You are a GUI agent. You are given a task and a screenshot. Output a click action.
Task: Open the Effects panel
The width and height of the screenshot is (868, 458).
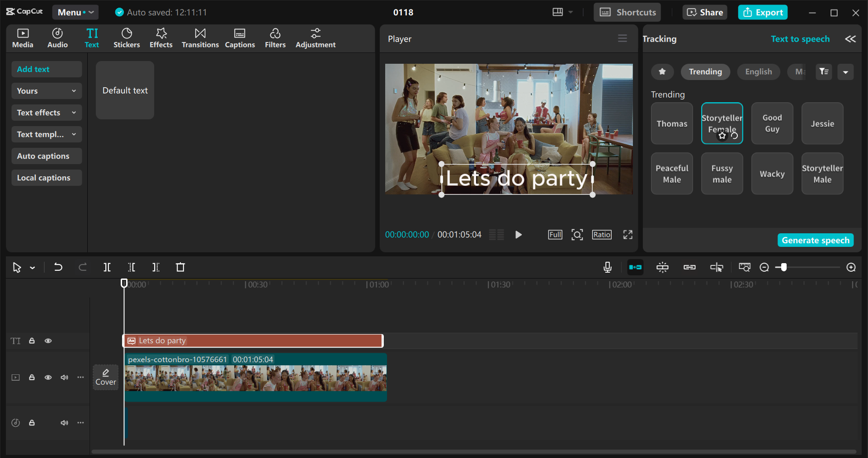pos(161,38)
